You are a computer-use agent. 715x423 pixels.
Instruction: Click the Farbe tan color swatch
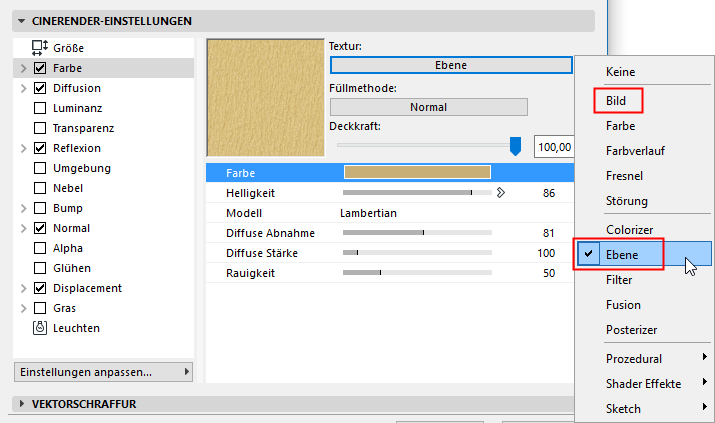coord(417,172)
